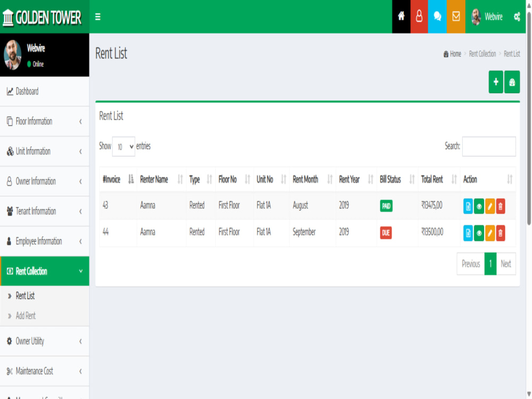Click the vertical page scrollbar

(529, 119)
